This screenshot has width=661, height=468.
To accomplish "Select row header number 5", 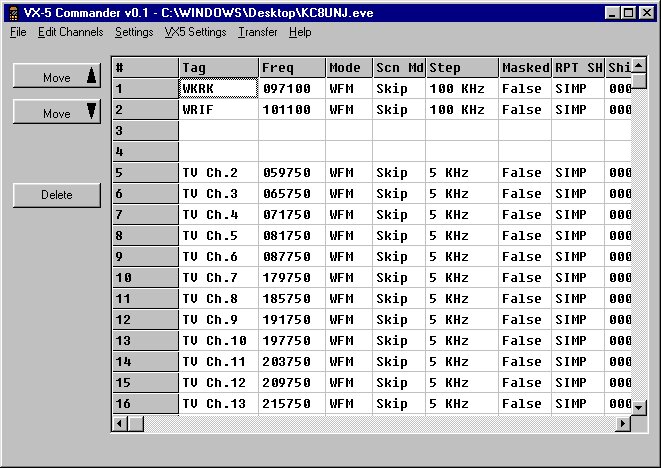I will [x=145, y=172].
